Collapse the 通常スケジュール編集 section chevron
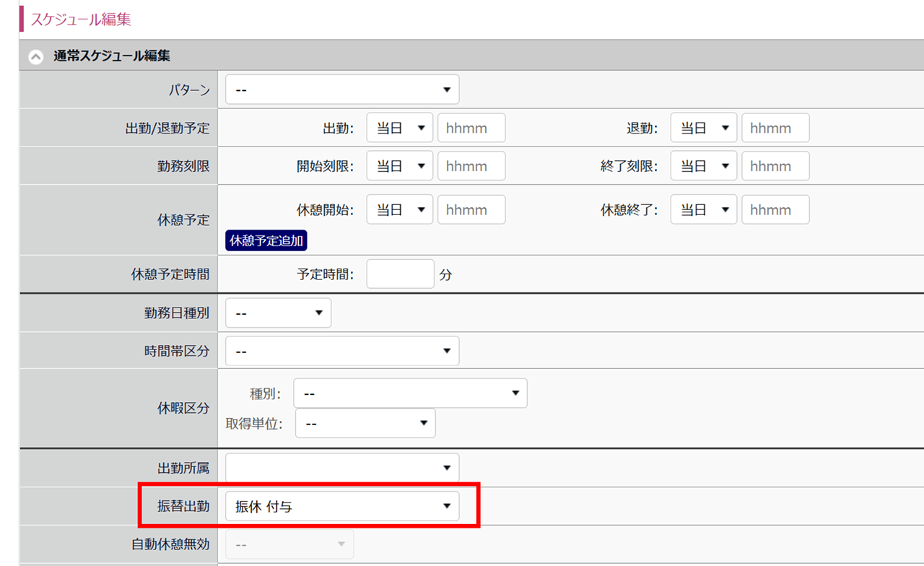 point(36,56)
